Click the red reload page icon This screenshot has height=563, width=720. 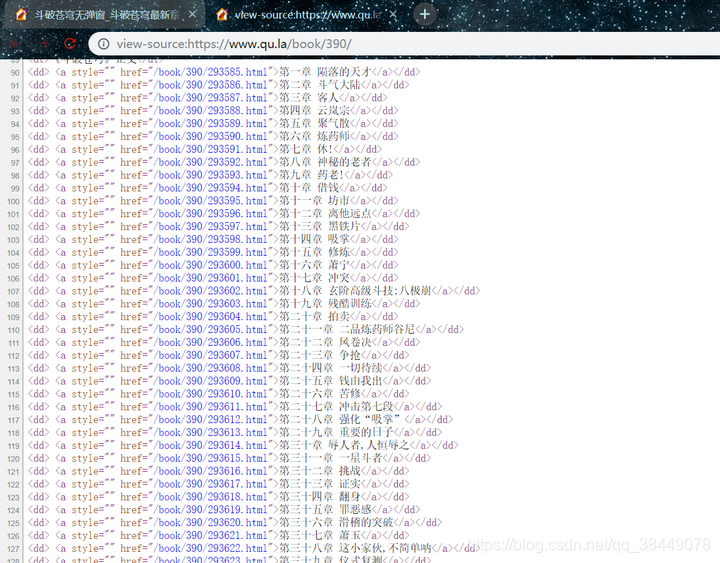(70, 44)
